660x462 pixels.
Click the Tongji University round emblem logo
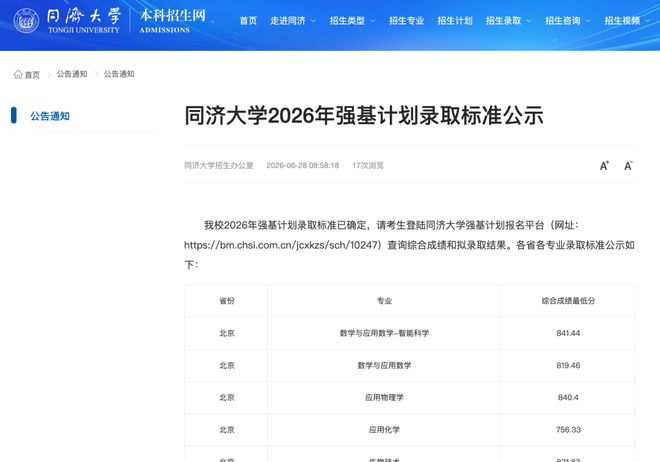(26, 21)
